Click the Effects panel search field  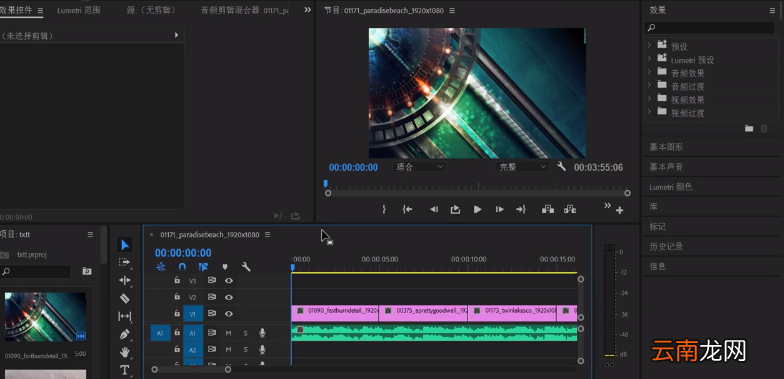point(710,28)
